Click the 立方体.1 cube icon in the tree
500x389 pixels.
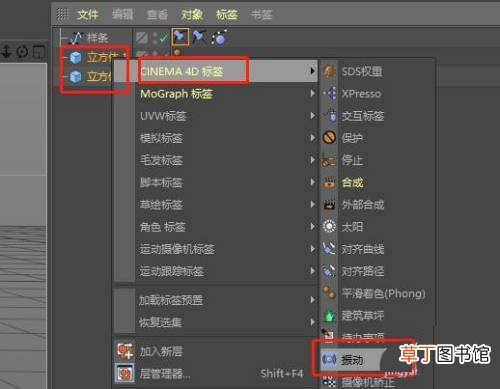coord(76,57)
